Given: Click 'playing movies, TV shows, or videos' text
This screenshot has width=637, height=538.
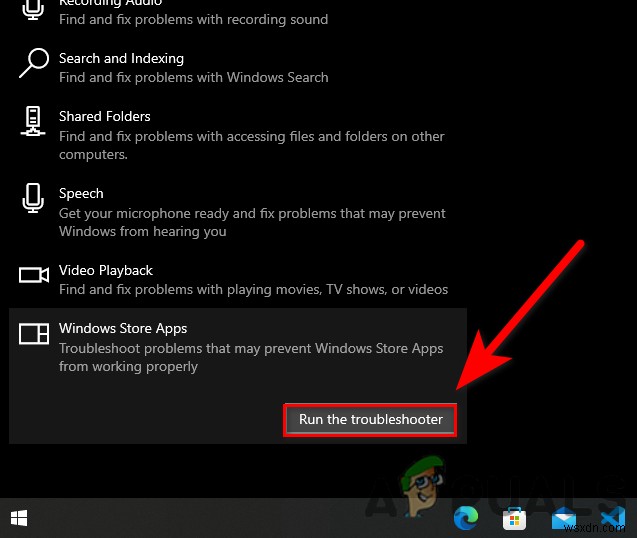Looking at the screenshot, I should pos(338,289).
